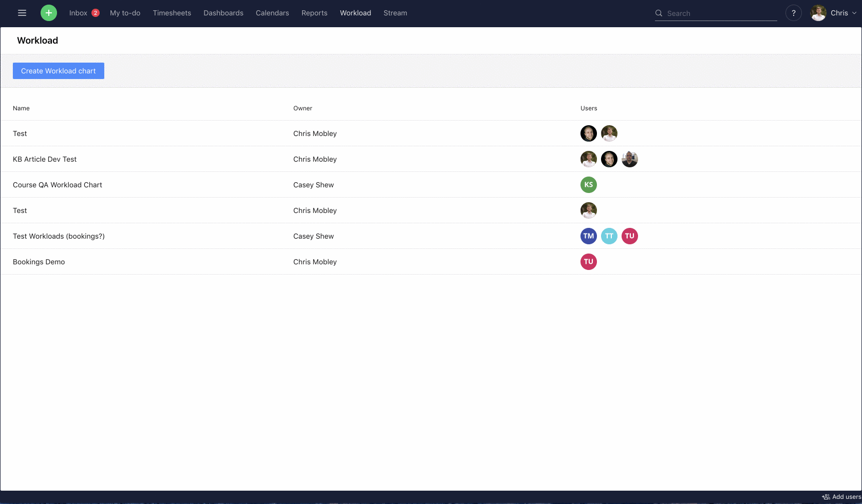Viewport: 862px width, 504px height.
Task: Open the hamburger main menu
Action: [22, 13]
